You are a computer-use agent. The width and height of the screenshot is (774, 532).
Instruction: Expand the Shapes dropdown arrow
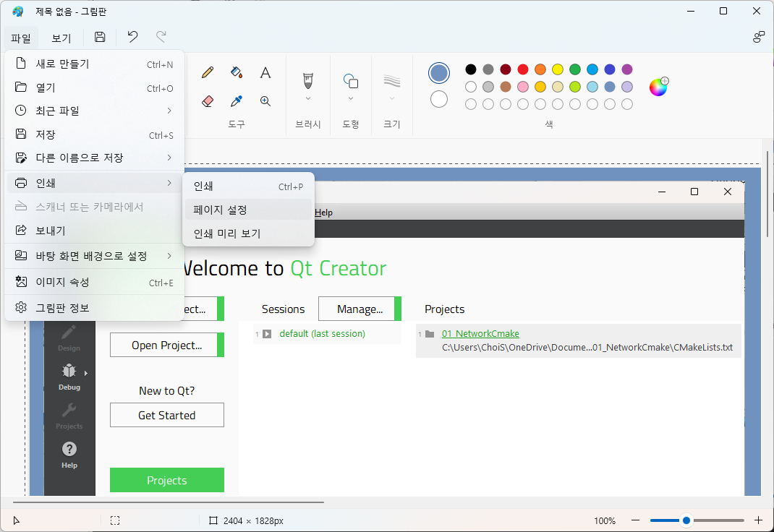pos(351,98)
